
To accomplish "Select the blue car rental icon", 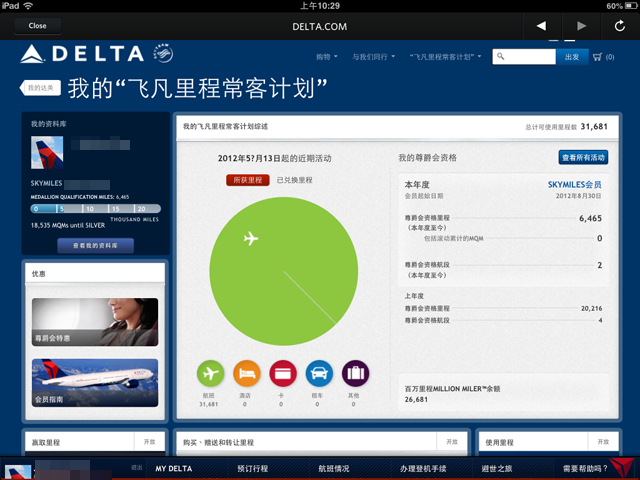I will click(x=319, y=373).
